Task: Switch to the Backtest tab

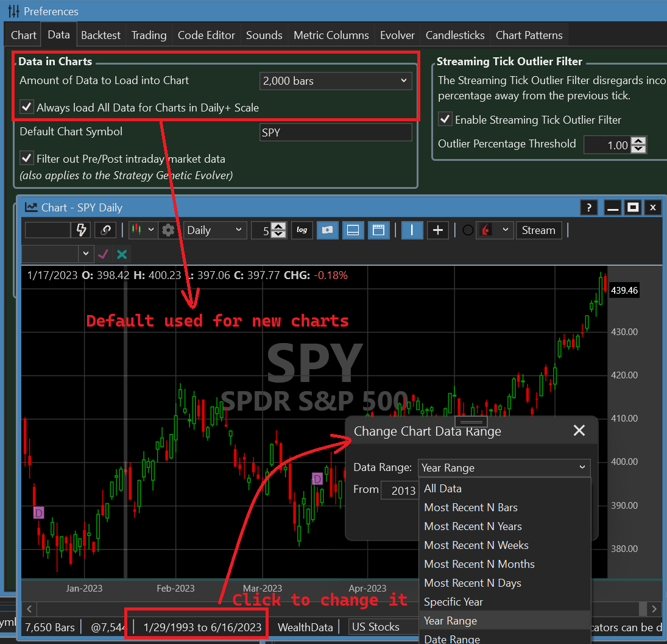Action: (x=101, y=35)
